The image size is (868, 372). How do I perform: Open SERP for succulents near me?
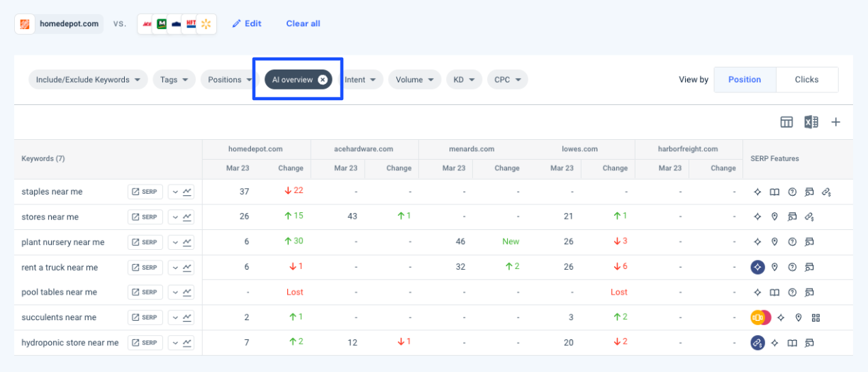(145, 317)
